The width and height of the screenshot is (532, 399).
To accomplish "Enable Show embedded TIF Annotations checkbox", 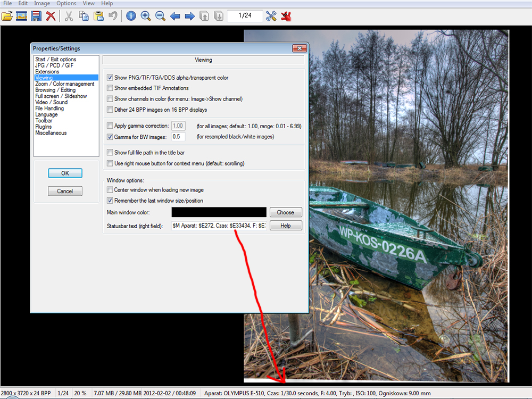I will pos(110,88).
